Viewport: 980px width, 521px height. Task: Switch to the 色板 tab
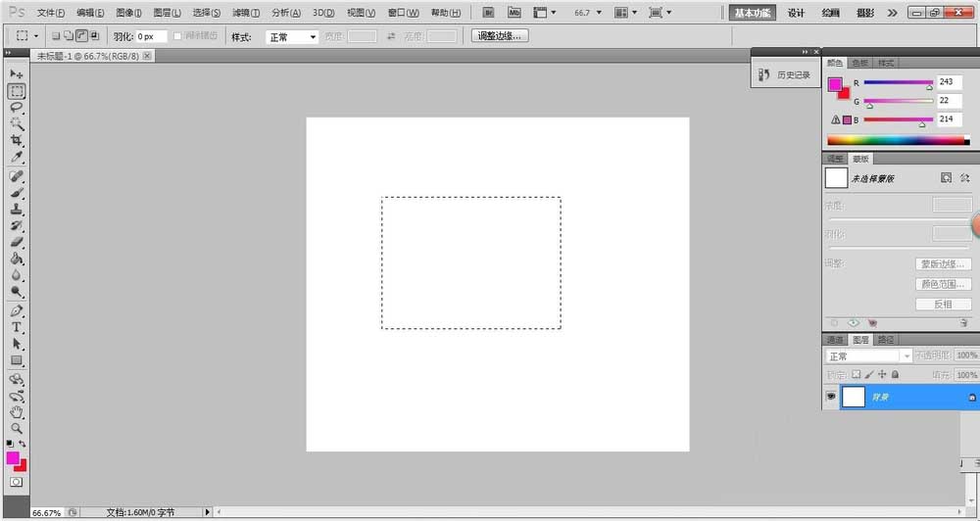pyautogui.click(x=860, y=63)
